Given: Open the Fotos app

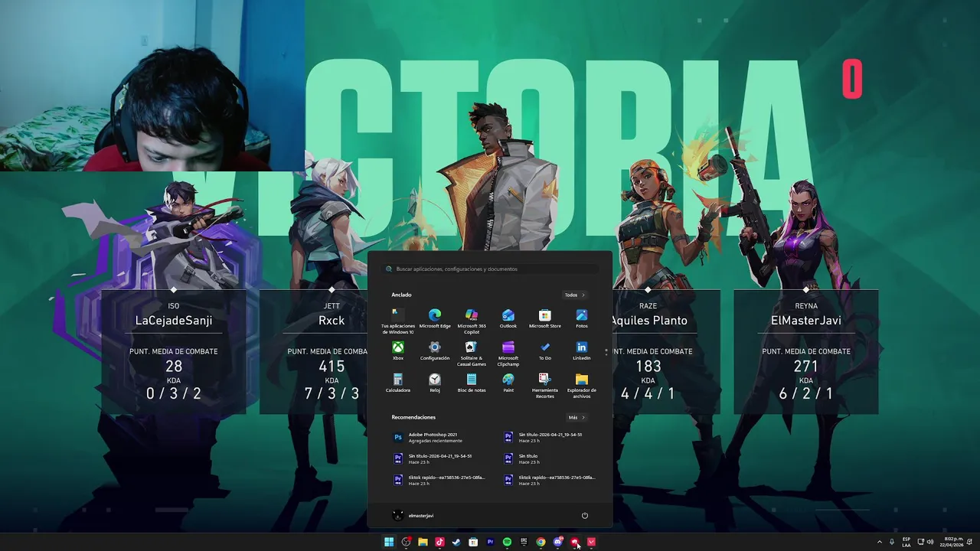Looking at the screenshot, I should click(582, 318).
